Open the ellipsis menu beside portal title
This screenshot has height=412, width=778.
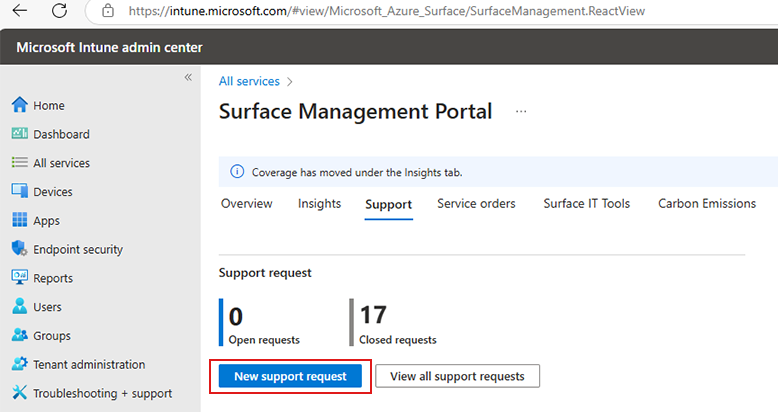point(521,112)
